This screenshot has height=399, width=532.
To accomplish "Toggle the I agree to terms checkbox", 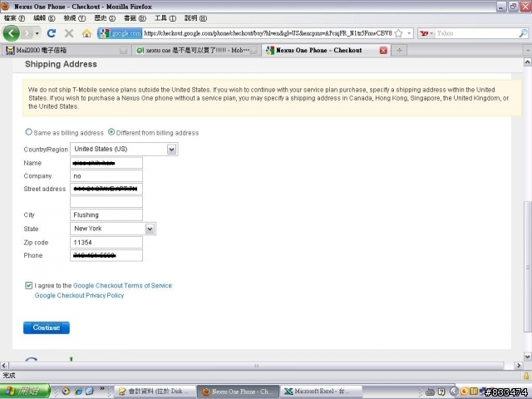I will (x=28, y=285).
